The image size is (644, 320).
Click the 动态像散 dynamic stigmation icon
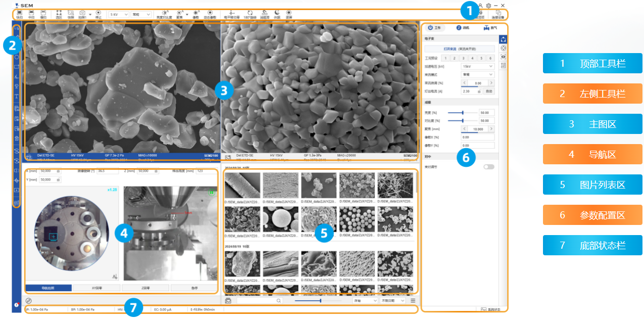pos(210,12)
